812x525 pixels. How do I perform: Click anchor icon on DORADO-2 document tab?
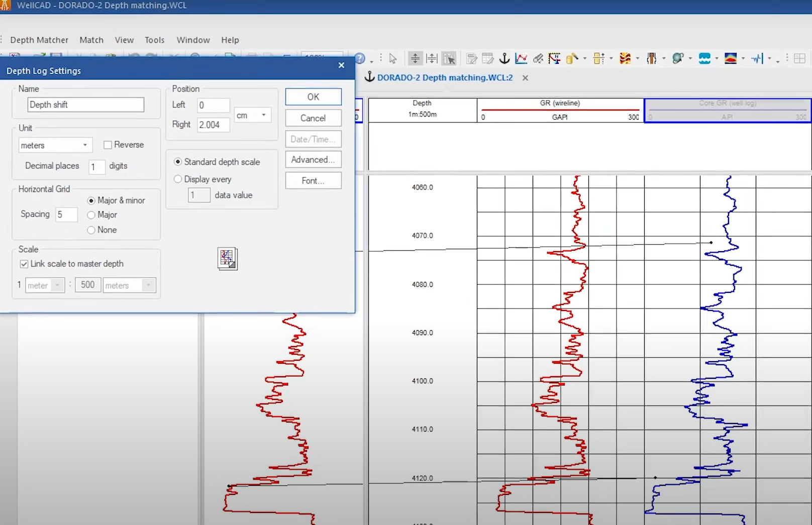click(x=370, y=77)
